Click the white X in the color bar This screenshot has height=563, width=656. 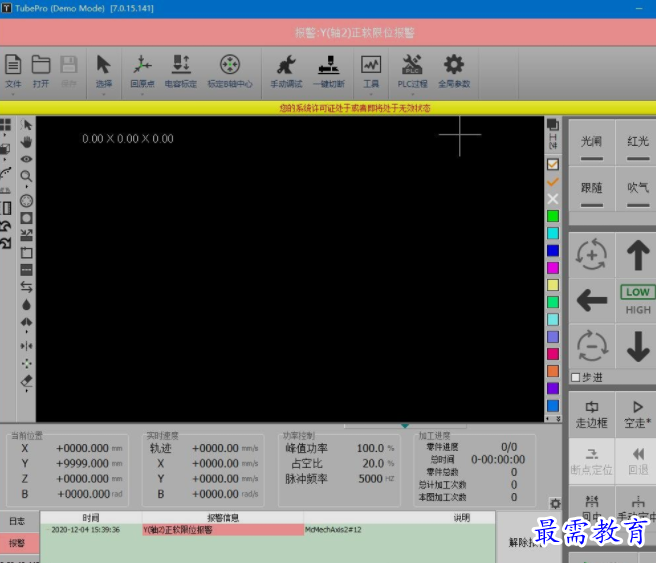[553, 199]
